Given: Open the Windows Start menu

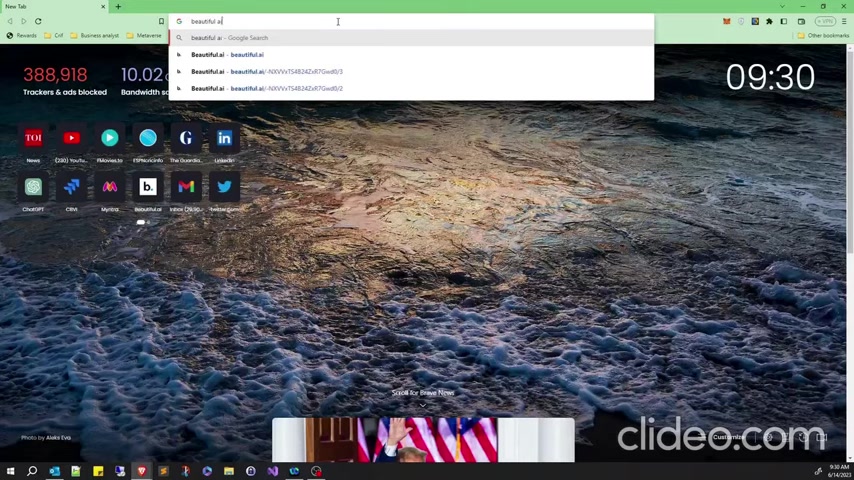Looking at the screenshot, I should [10, 471].
